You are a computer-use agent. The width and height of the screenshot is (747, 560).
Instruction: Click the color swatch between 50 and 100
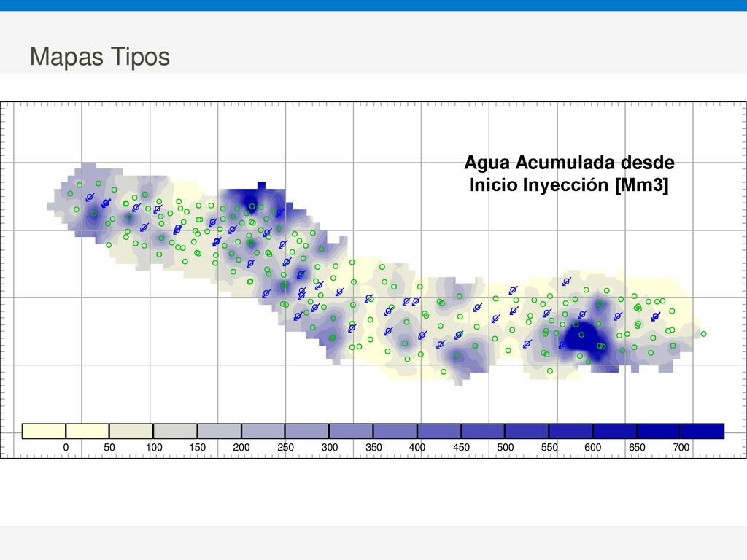click(131, 431)
